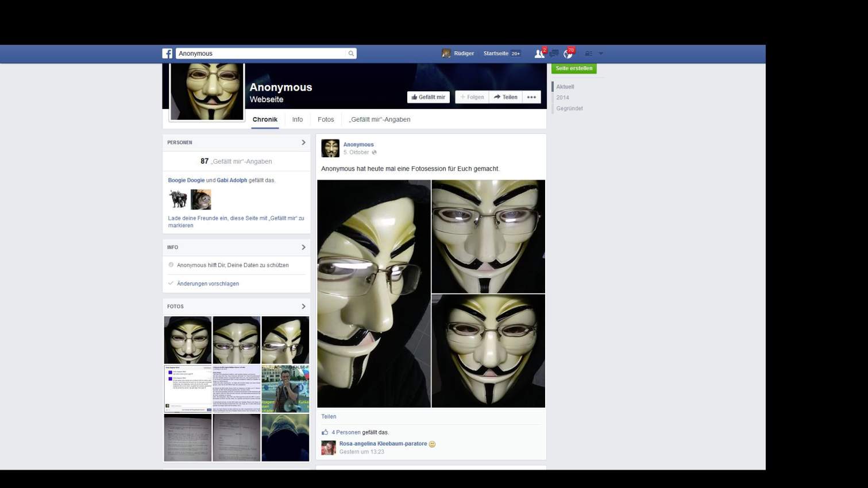The width and height of the screenshot is (868, 488).
Task: Click Lade deine Freunde ein link
Action: pyautogui.click(x=236, y=222)
